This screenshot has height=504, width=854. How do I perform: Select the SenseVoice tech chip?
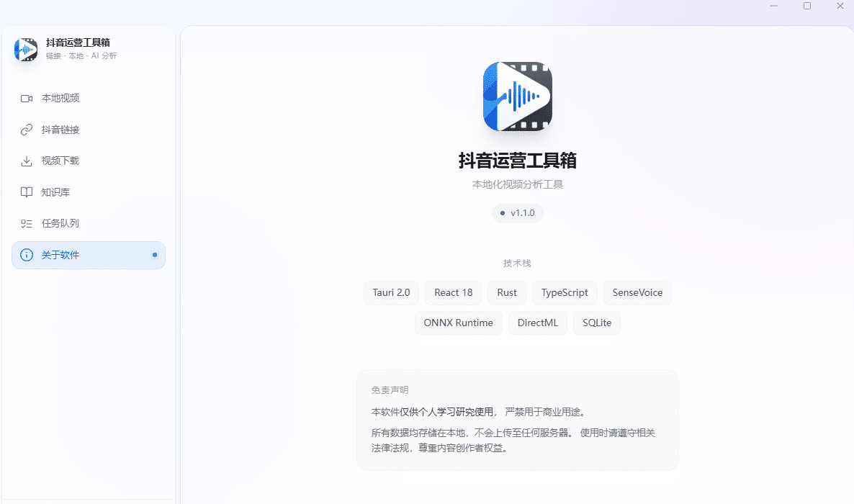click(637, 292)
